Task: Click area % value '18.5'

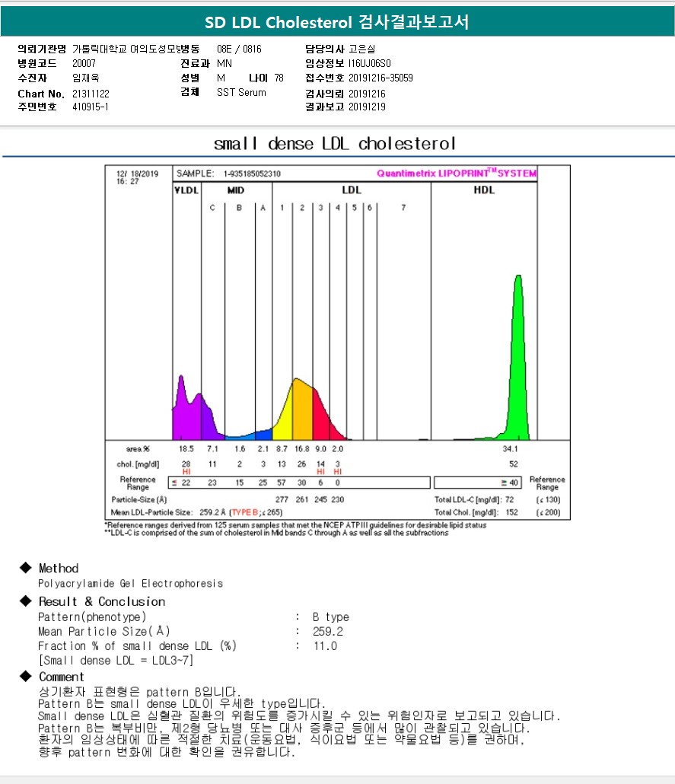Action: [186, 449]
